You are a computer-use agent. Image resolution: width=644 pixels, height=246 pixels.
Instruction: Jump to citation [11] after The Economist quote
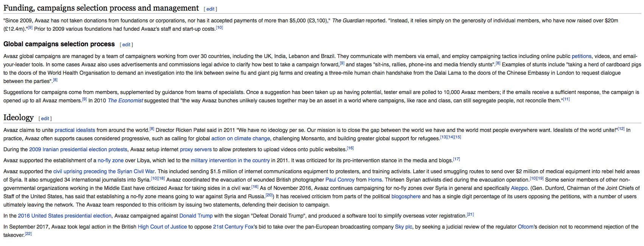(566, 99)
